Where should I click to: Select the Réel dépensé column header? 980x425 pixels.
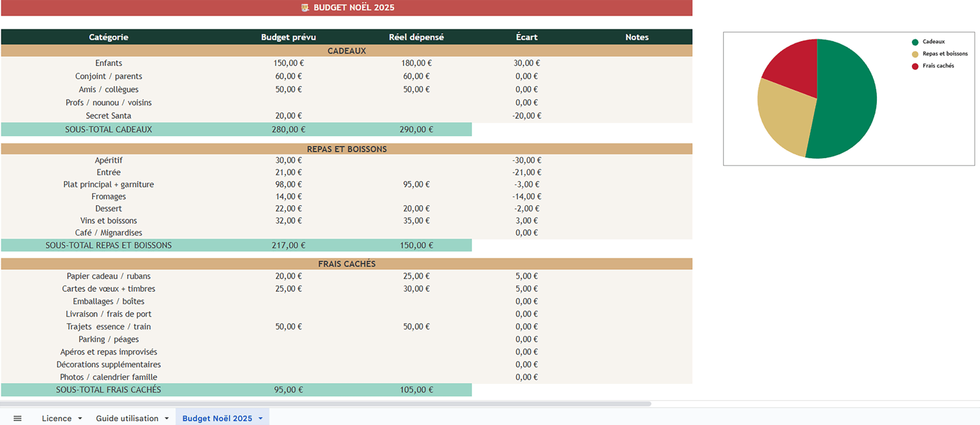point(416,37)
